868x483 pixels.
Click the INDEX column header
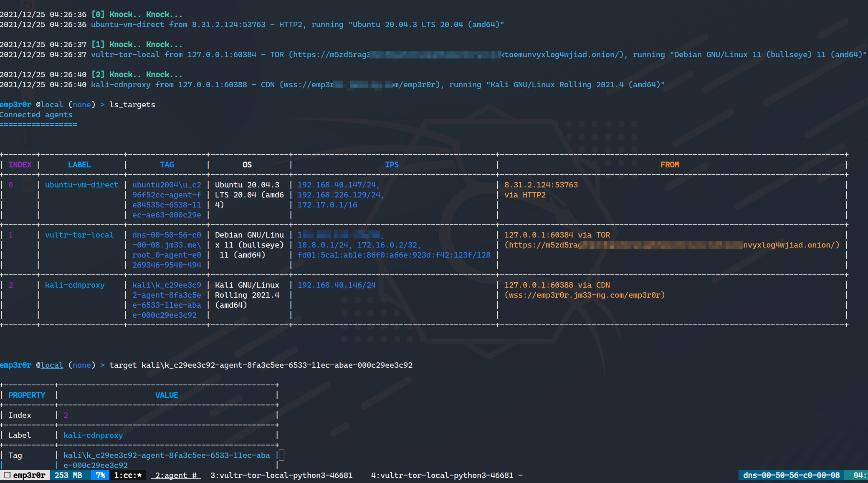coord(20,165)
